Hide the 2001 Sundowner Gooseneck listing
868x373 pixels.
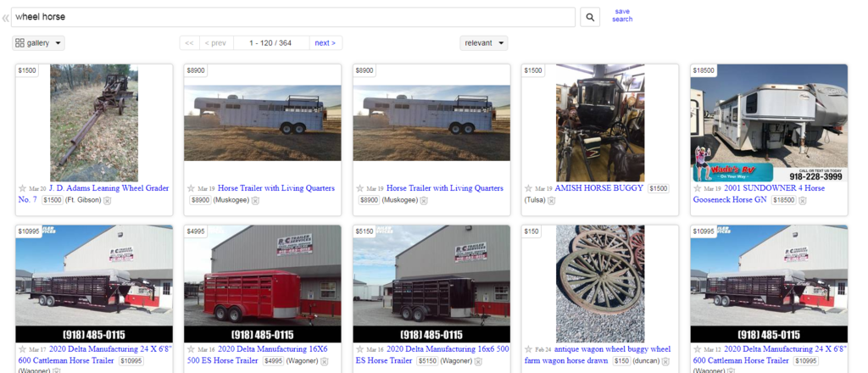(804, 200)
